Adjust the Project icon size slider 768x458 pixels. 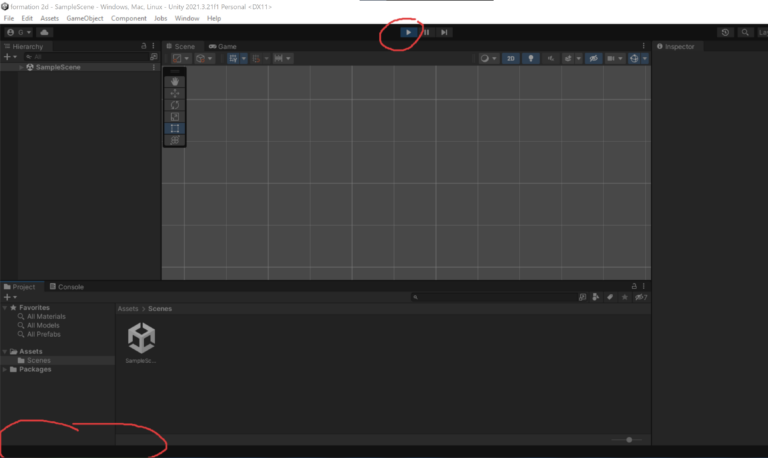tap(629, 439)
